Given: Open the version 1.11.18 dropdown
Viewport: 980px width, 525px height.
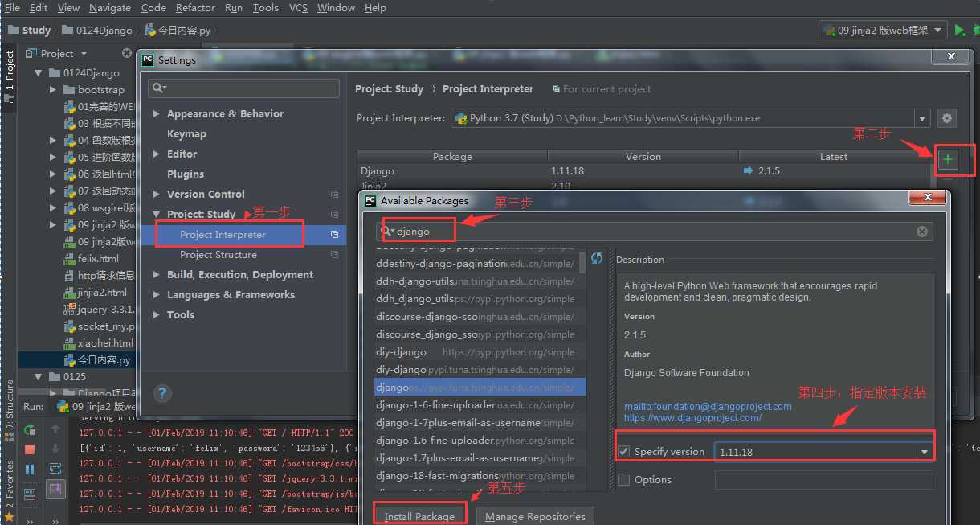Looking at the screenshot, I should tap(925, 453).
